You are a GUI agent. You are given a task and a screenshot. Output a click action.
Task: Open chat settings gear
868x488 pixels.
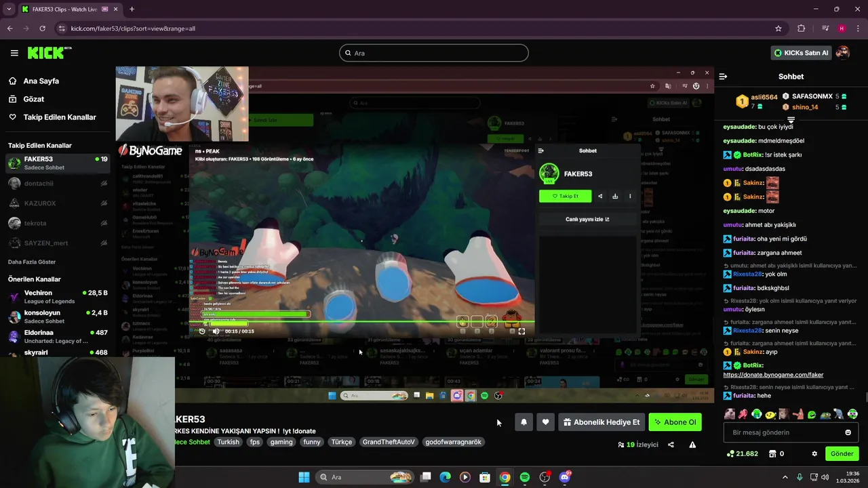814,453
